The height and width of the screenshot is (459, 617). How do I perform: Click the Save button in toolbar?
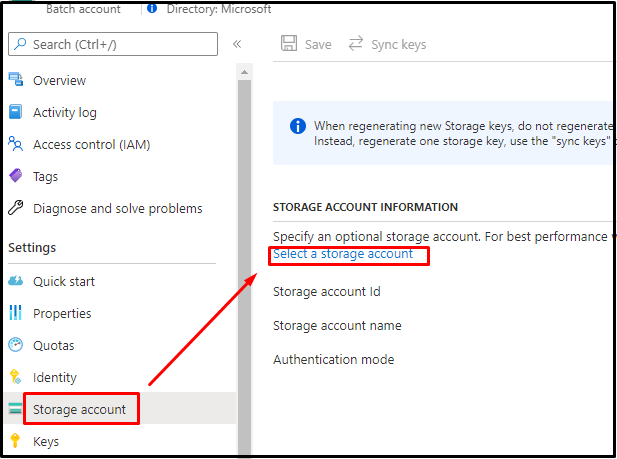tap(306, 44)
